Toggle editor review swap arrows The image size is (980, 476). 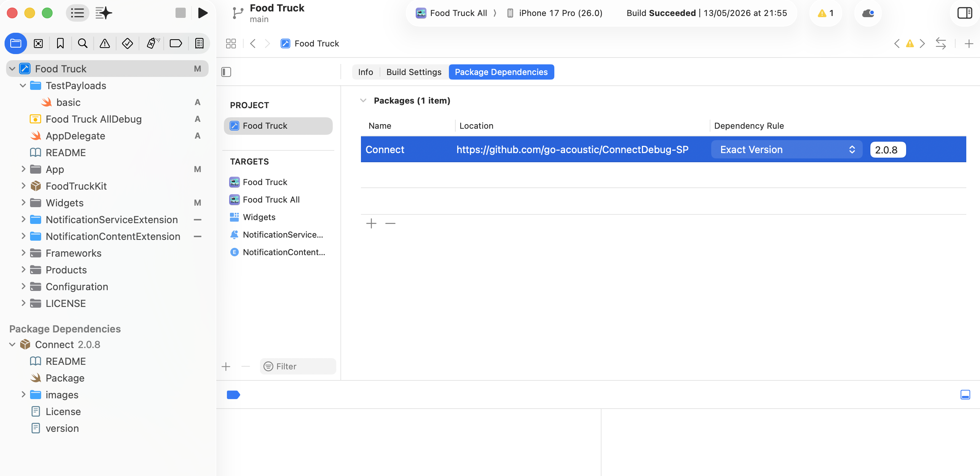[x=941, y=43]
